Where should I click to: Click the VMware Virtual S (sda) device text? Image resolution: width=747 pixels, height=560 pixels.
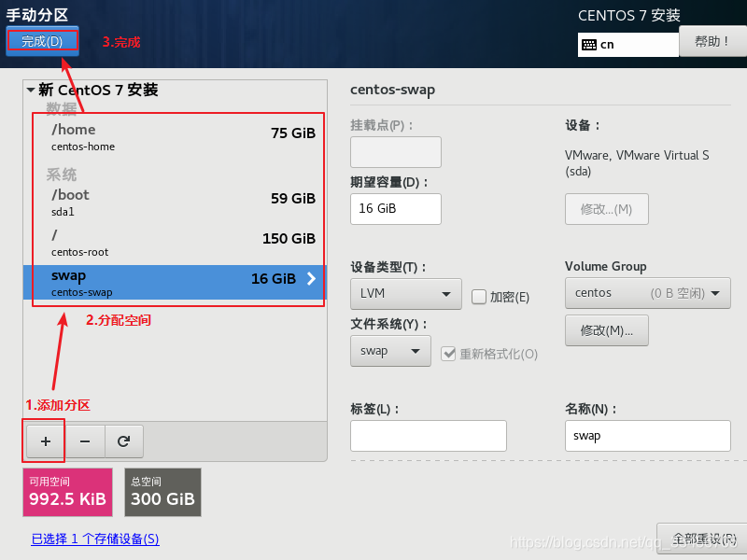click(x=637, y=162)
